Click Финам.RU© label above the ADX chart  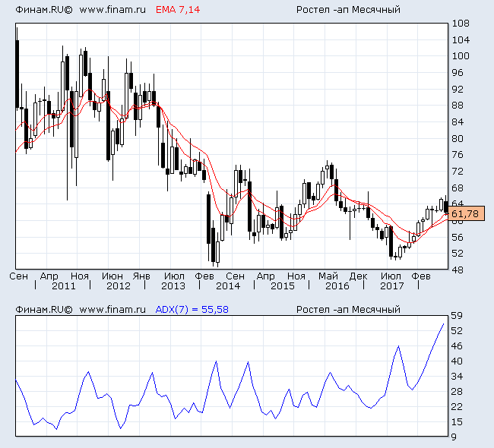coord(44,310)
